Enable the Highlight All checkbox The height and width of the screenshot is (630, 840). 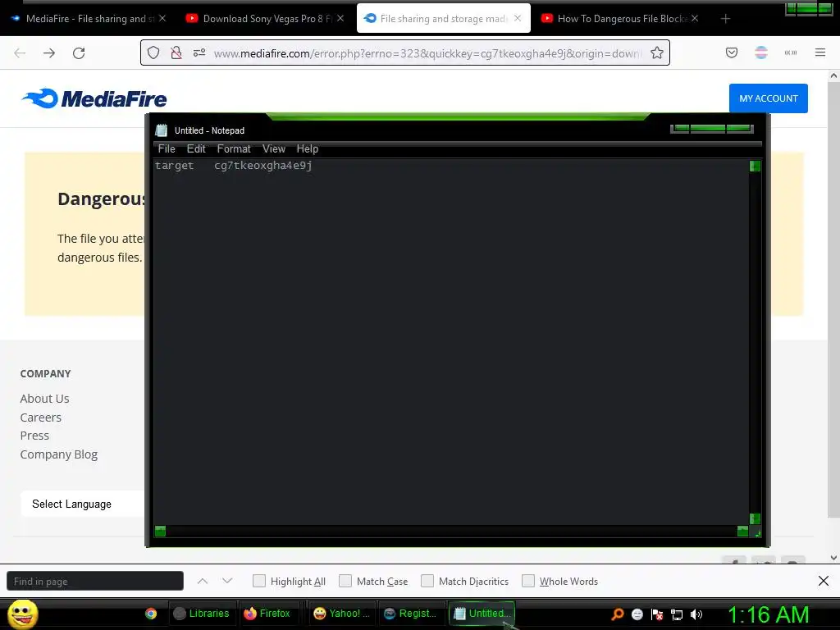(258, 581)
